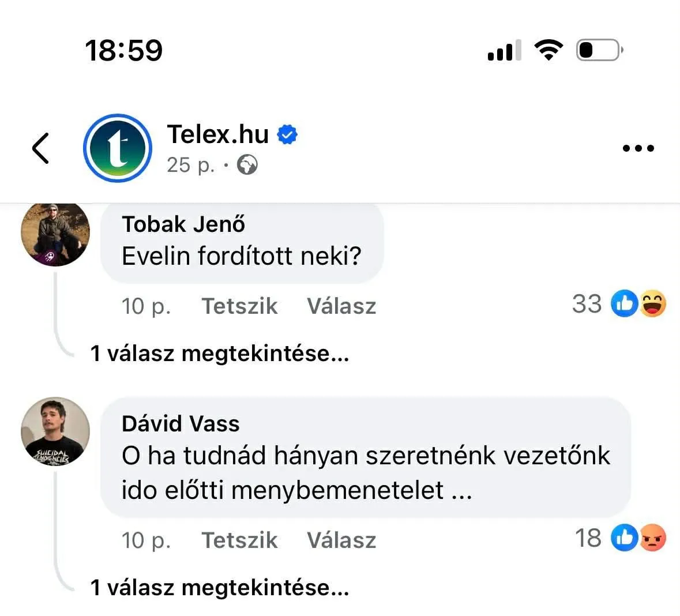Tap the angry emoji reaction icon
Screen dimensions: 680x616
(x=653, y=538)
